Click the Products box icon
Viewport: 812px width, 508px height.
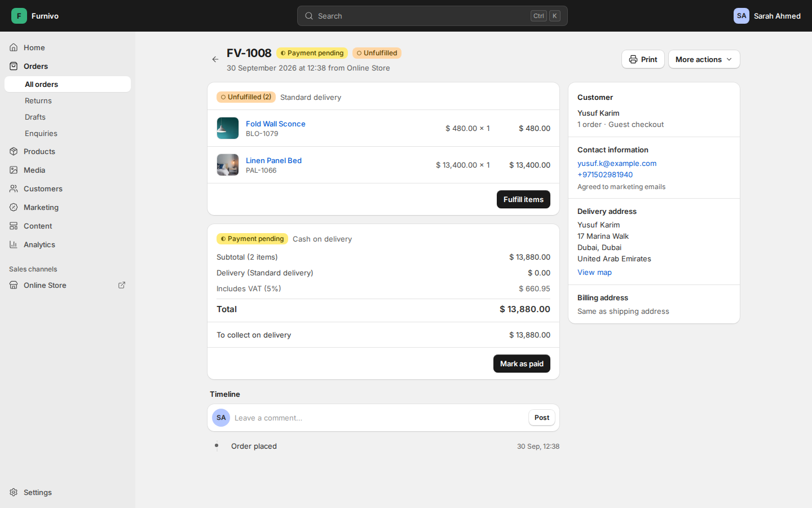pyautogui.click(x=14, y=151)
